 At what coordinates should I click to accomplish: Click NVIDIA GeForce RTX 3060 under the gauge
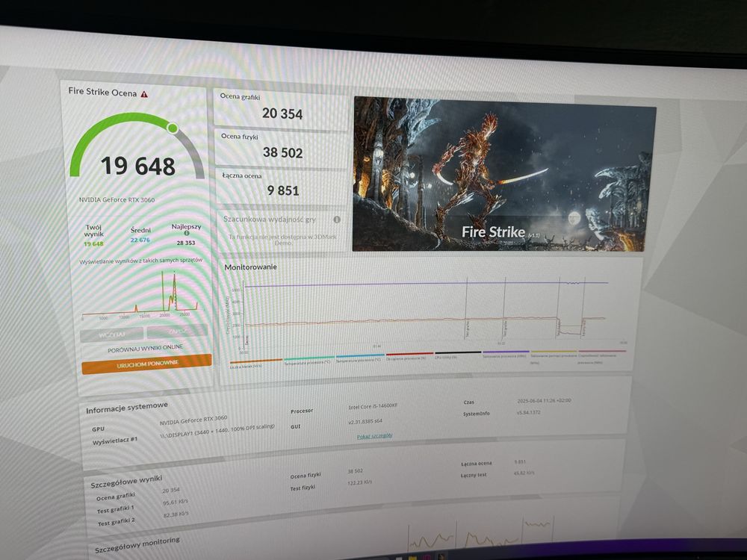click(117, 199)
